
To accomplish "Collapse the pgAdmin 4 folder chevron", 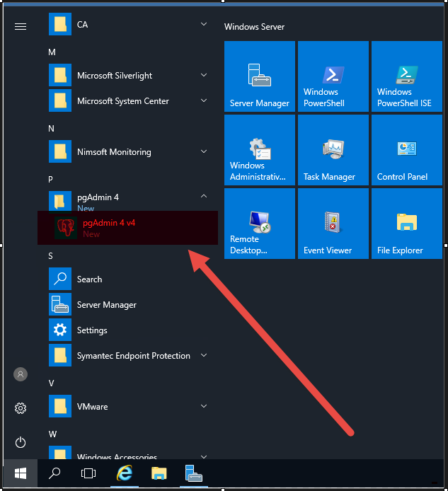I will tap(204, 196).
